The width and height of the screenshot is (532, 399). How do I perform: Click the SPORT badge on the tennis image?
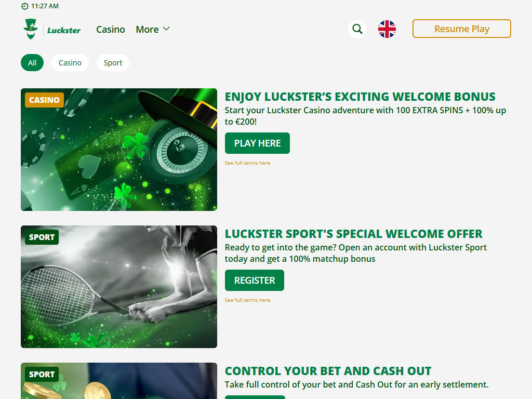click(42, 237)
